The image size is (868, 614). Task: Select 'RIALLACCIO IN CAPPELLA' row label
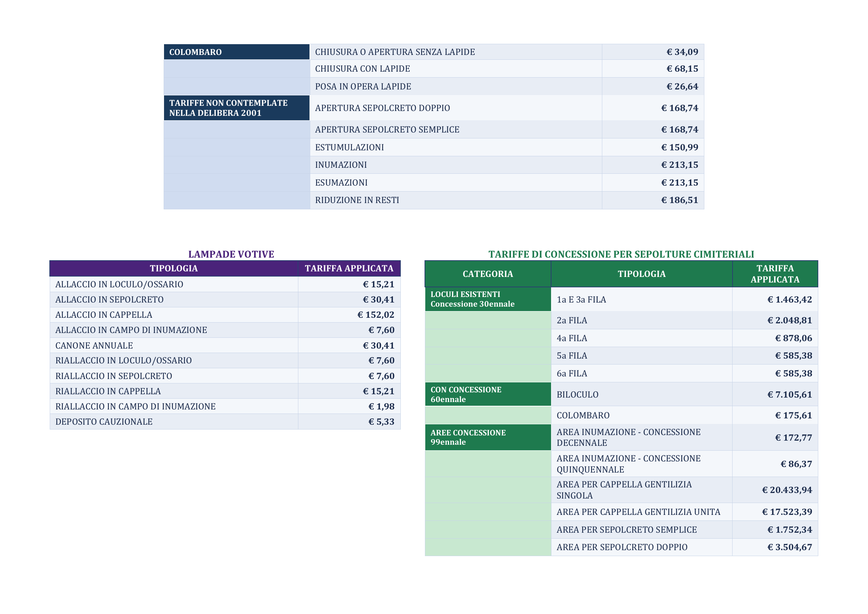point(108,391)
